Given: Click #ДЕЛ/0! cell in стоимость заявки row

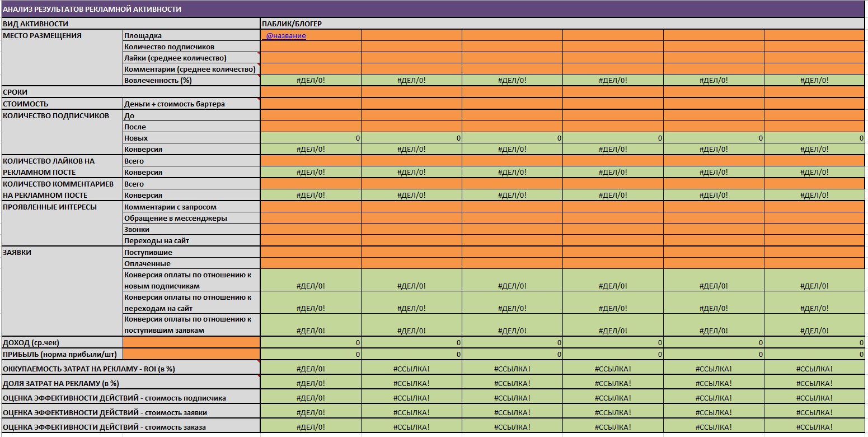Looking at the screenshot, I should pos(311,412).
